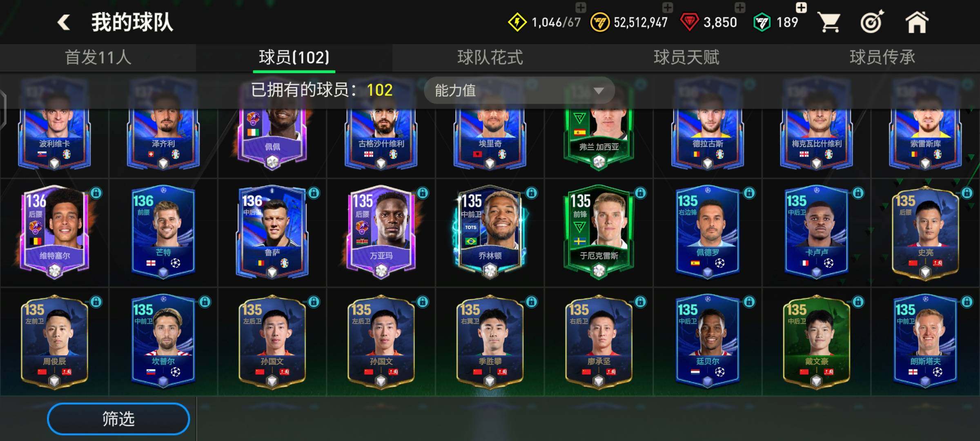The width and height of the screenshot is (980, 441).
Task: Return to the home screen icon
Action: point(917,22)
